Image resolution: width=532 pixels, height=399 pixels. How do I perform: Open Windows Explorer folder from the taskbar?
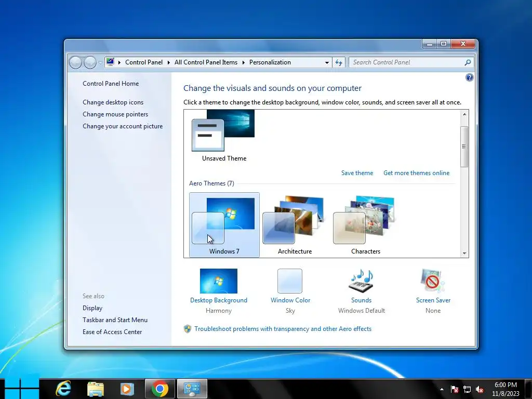click(96, 389)
